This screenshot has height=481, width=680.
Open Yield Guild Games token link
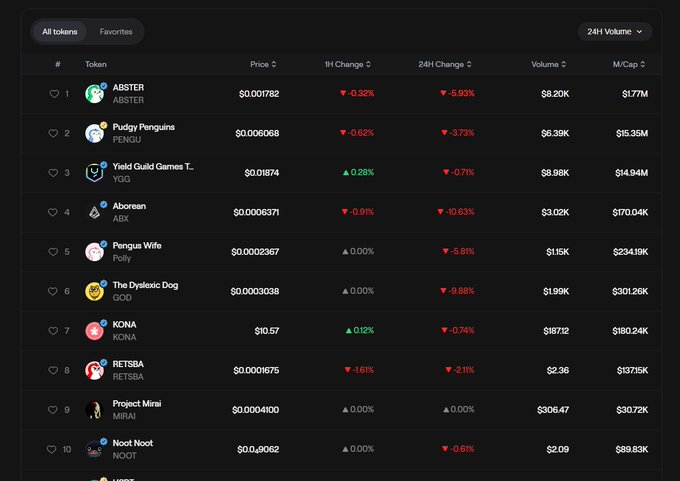(x=153, y=167)
